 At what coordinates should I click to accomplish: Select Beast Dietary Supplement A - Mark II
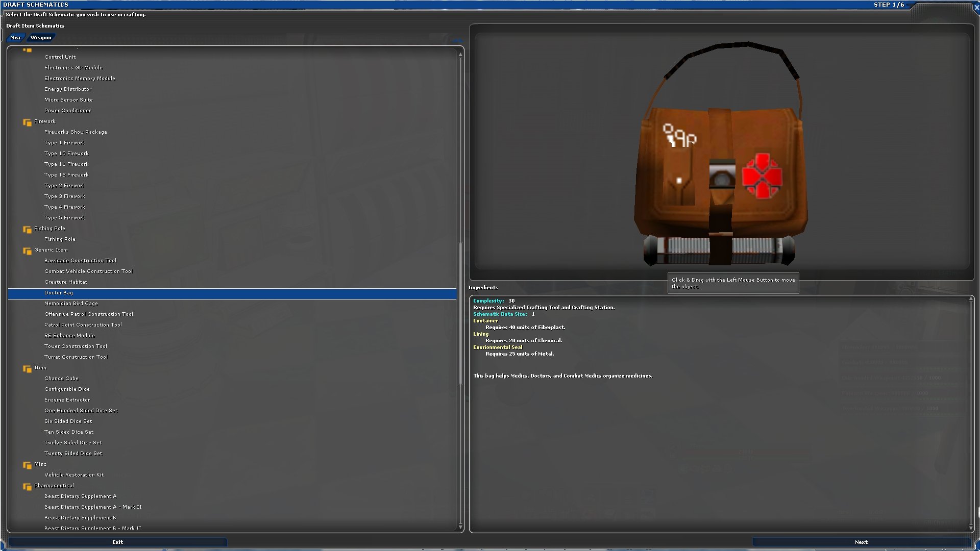point(93,507)
